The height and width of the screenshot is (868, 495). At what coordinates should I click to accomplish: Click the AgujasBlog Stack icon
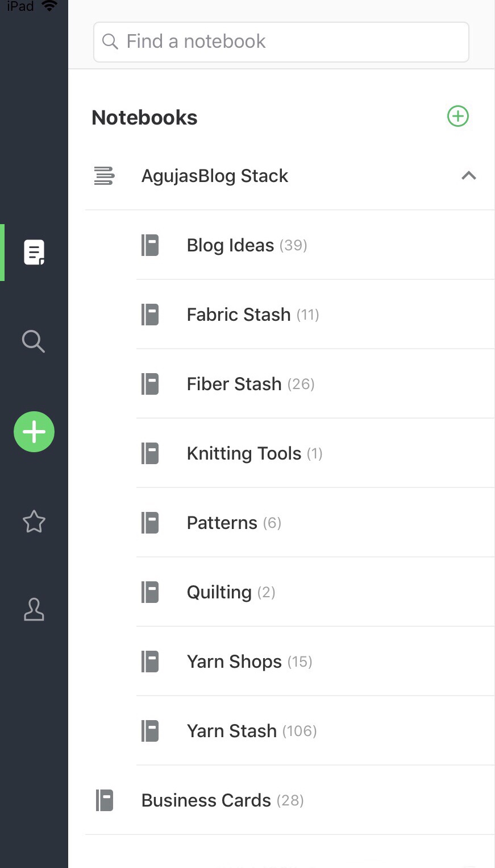point(104,176)
